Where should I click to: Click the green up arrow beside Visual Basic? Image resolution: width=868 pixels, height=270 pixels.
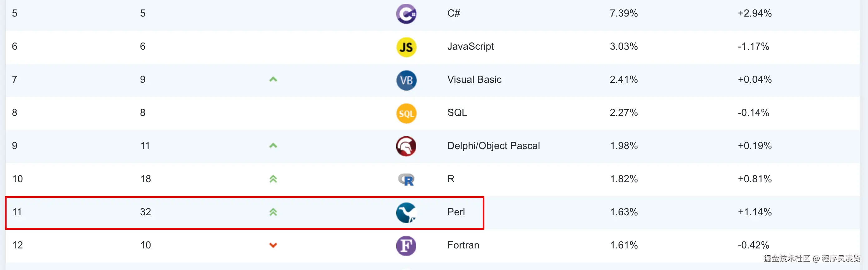273,80
